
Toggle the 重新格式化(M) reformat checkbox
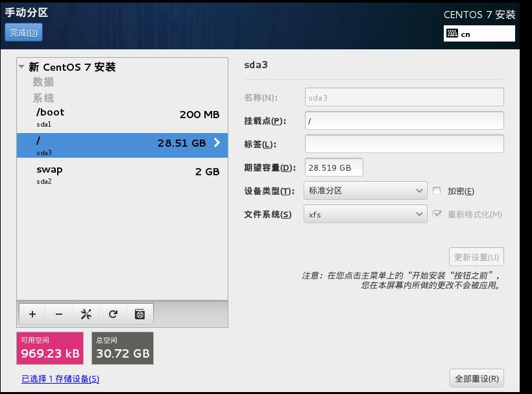(x=437, y=214)
